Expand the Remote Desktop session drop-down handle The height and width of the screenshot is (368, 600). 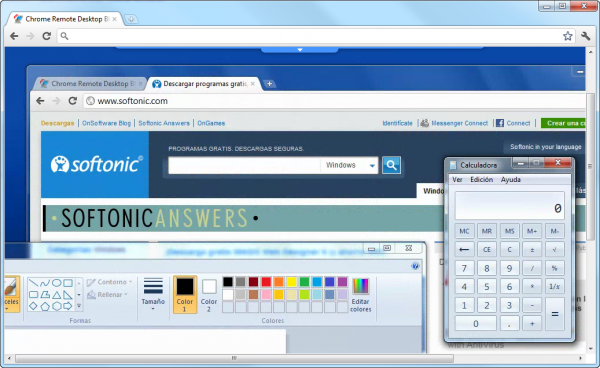point(300,50)
